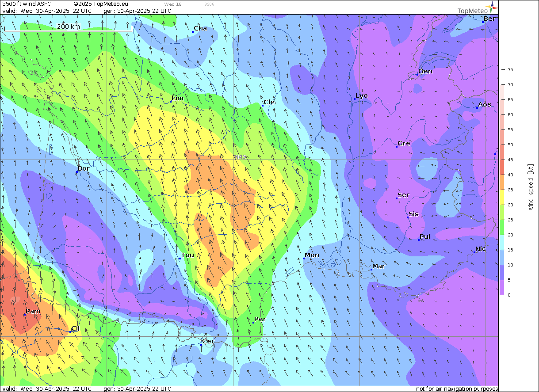Select the "Mon" city label
The width and height of the screenshot is (539, 392).
pos(312,255)
